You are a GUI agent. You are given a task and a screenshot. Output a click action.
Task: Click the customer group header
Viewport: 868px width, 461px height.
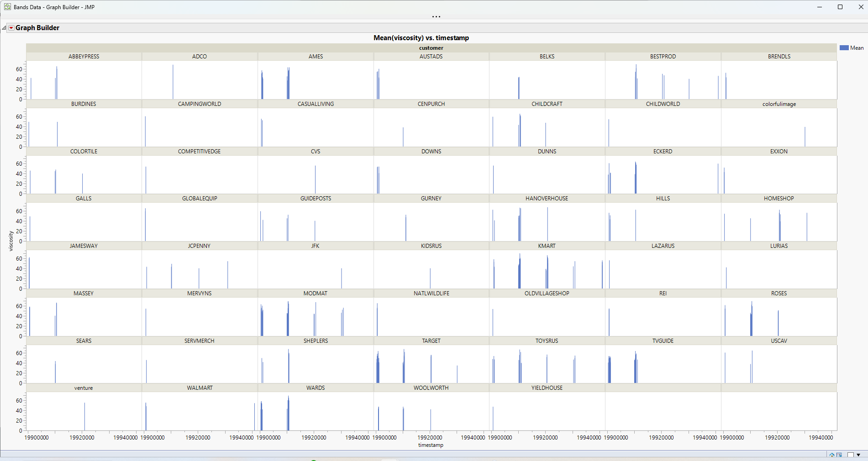[431, 48]
